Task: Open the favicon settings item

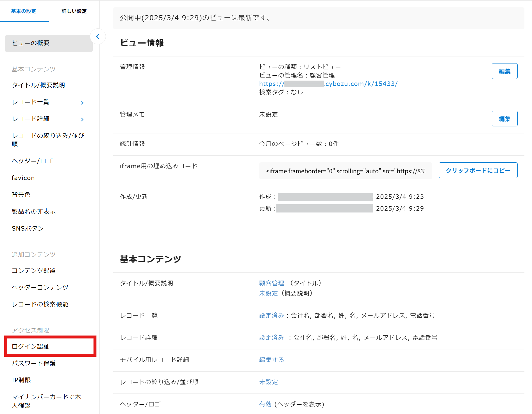Action: (x=23, y=178)
